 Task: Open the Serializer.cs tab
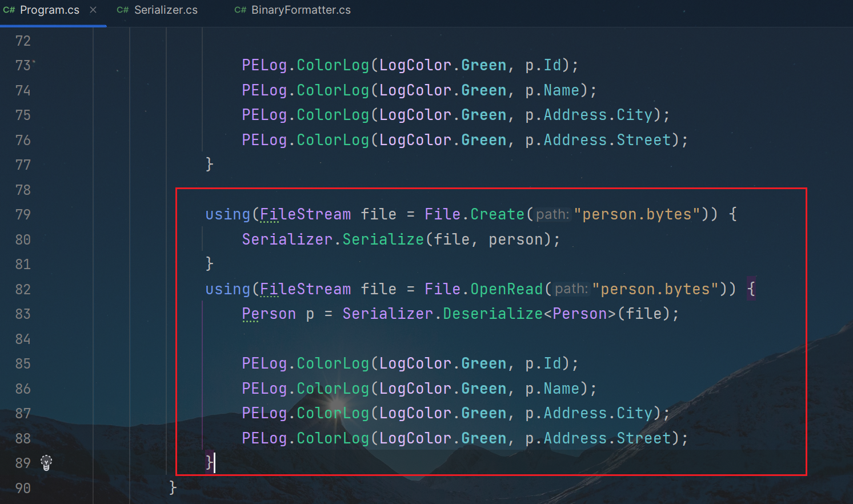[166, 10]
